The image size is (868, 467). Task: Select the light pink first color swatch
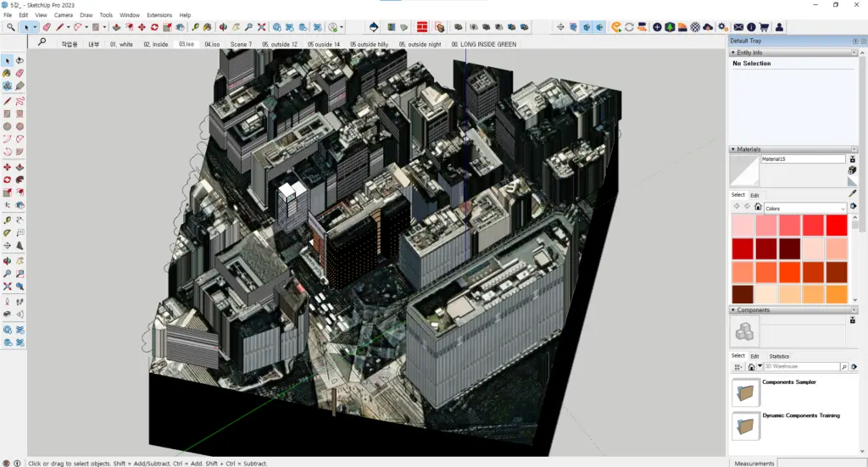click(743, 225)
